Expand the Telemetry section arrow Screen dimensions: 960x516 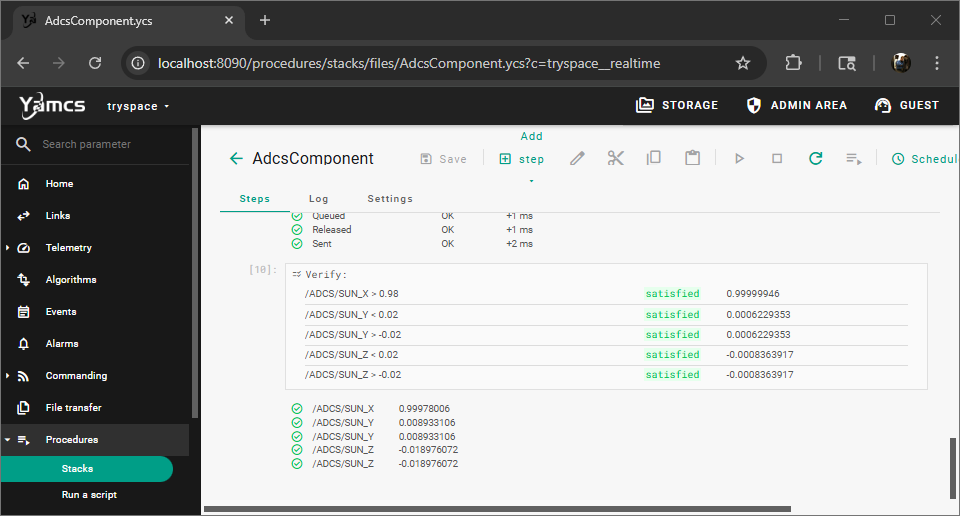[x=7, y=248]
